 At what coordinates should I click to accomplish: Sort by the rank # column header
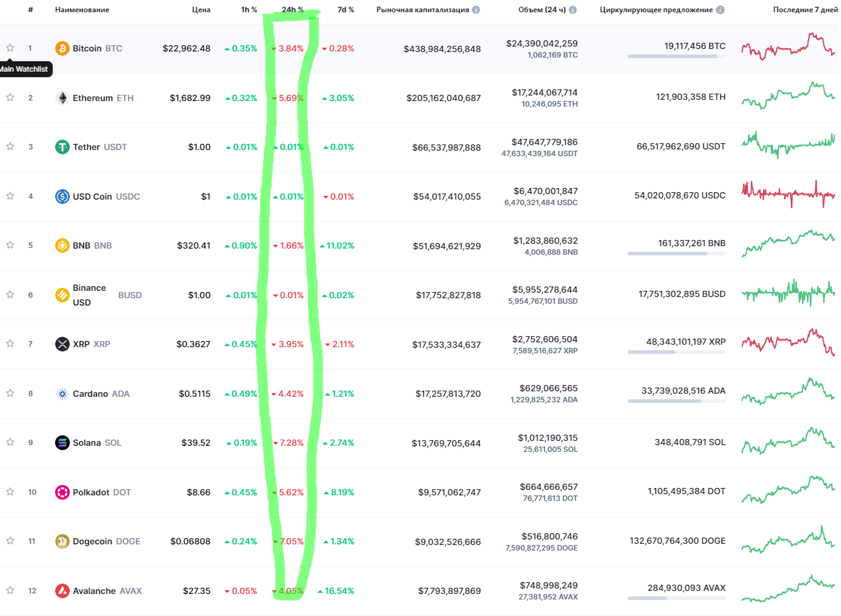click(31, 10)
